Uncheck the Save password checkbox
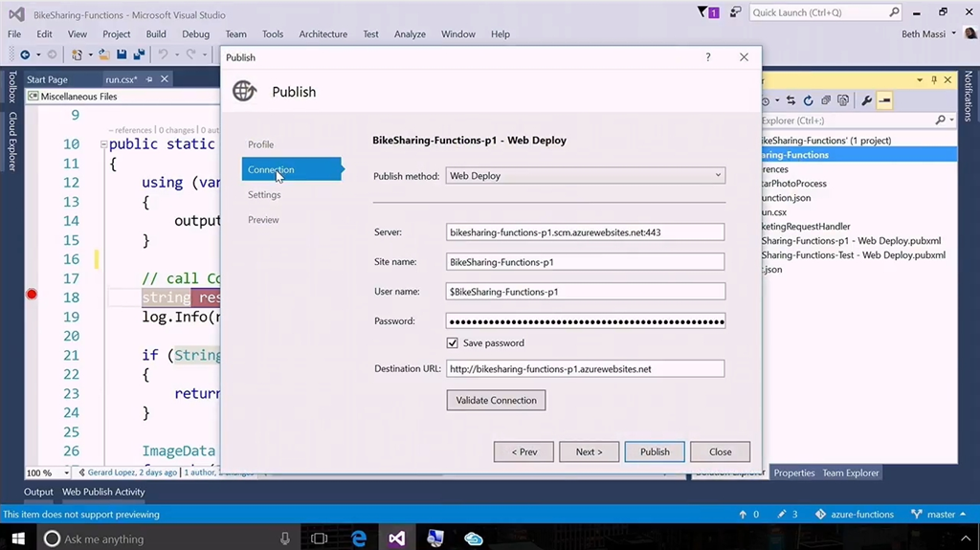This screenshot has width=980, height=550. 453,343
